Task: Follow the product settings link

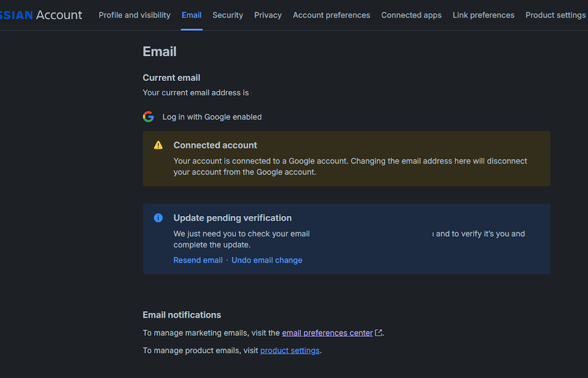Action: 290,350
